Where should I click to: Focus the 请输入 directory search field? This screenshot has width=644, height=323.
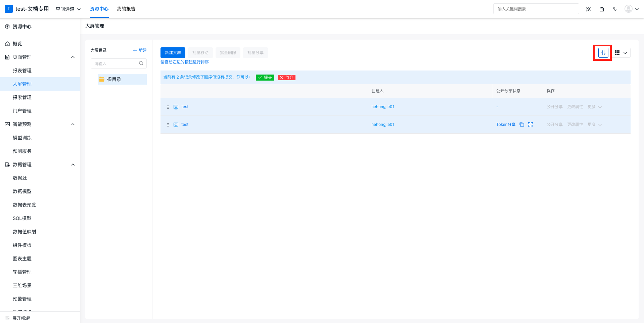119,63
